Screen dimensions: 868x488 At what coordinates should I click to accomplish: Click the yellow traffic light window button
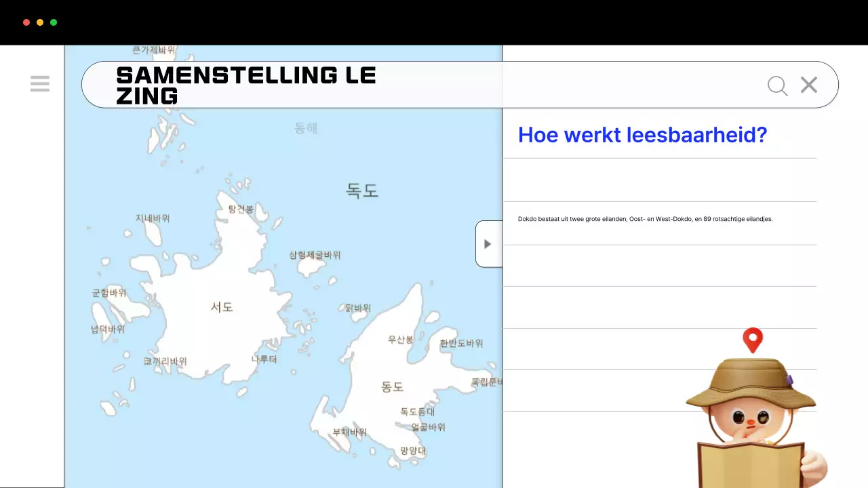(x=39, y=22)
